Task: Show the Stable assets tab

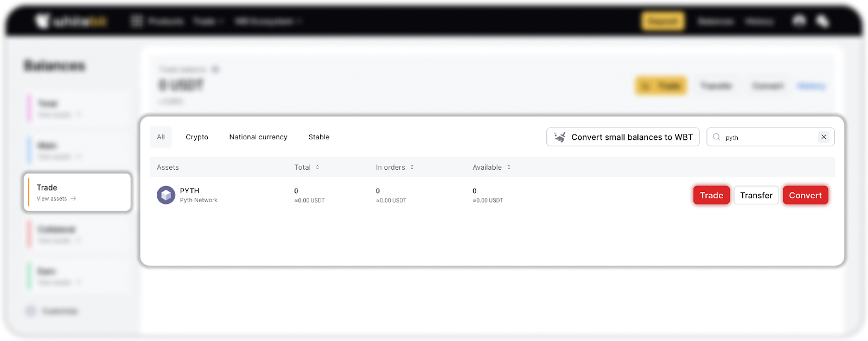Action: (x=319, y=137)
